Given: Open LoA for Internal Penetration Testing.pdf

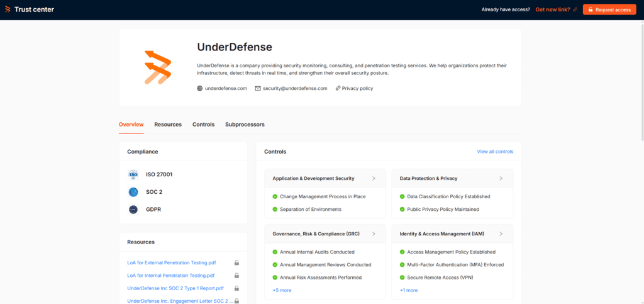Looking at the screenshot, I should point(171,276).
